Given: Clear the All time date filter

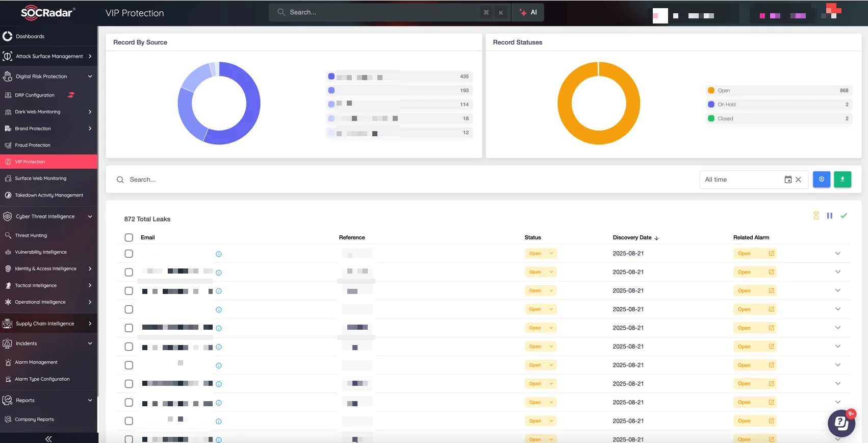Looking at the screenshot, I should click(x=799, y=180).
